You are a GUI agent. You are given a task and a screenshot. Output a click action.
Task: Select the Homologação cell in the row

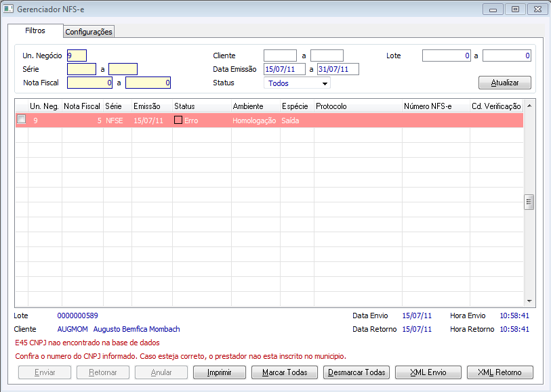click(x=254, y=121)
